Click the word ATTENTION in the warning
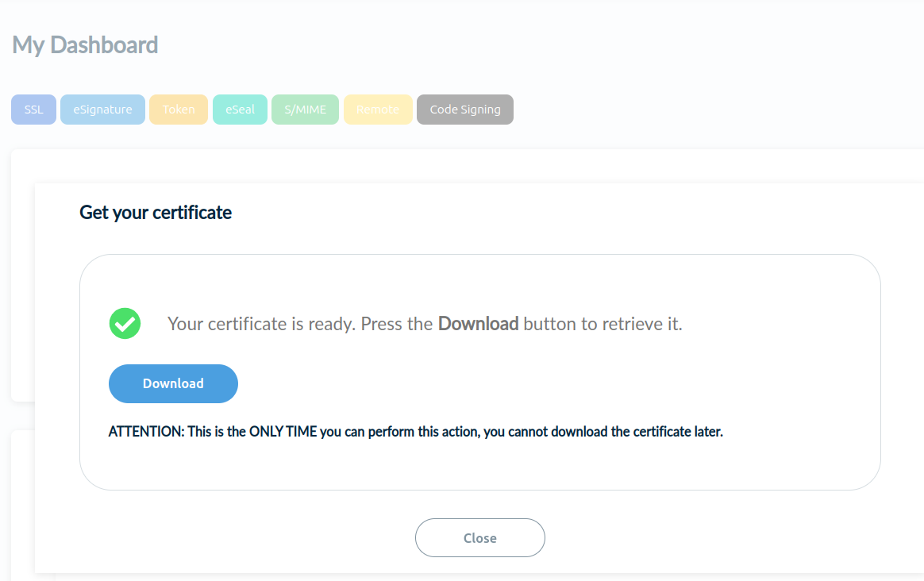This screenshot has width=924, height=581. click(x=145, y=433)
